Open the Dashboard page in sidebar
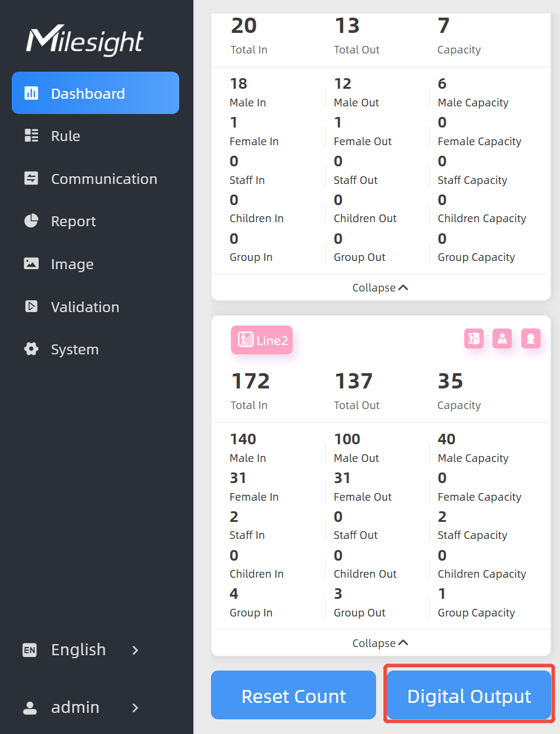This screenshot has width=560, height=734. click(95, 93)
